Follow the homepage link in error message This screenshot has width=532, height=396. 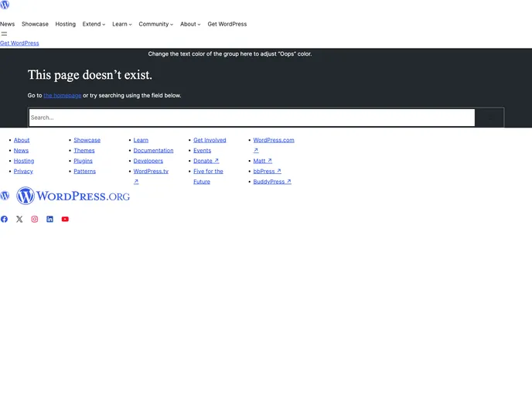pos(63,96)
